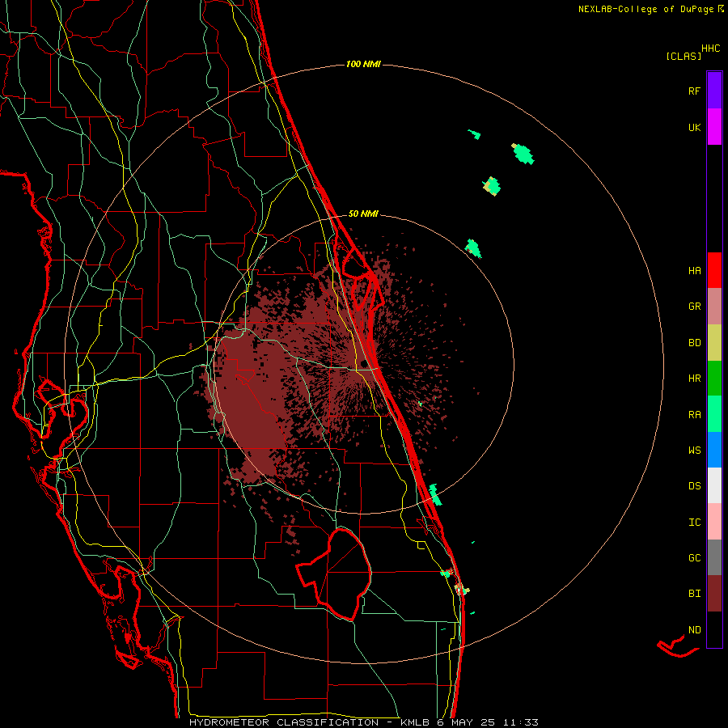Click the HYDROMETEOR CLASSIFICATION title text
728x728 pixels.
click(x=284, y=722)
